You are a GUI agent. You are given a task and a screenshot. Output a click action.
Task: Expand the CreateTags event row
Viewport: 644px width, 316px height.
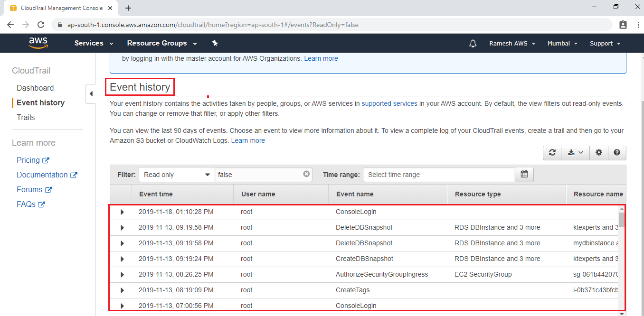[122, 290]
